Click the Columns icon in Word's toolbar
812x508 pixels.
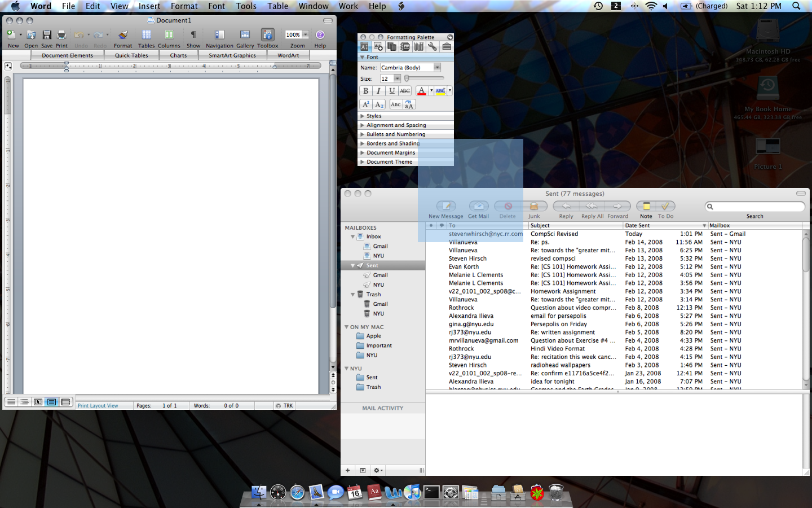tap(169, 35)
